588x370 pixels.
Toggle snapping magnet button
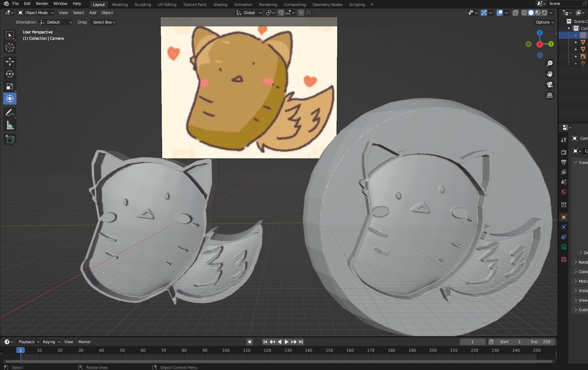(281, 13)
